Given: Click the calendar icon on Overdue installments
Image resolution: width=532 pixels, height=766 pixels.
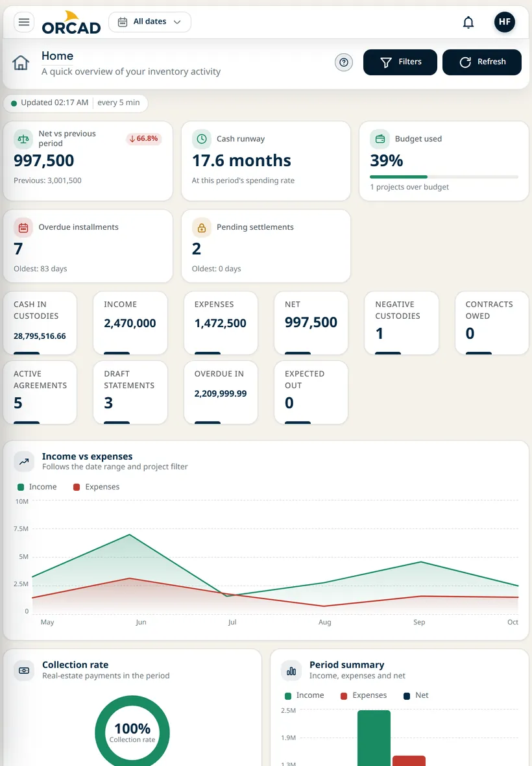Looking at the screenshot, I should [x=23, y=227].
